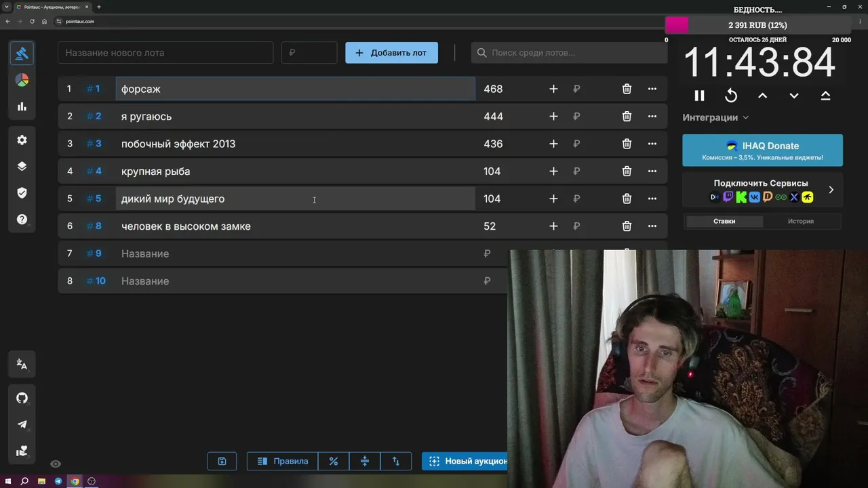Add amount to форсаж lot with plus
The image size is (868, 488).
553,89
